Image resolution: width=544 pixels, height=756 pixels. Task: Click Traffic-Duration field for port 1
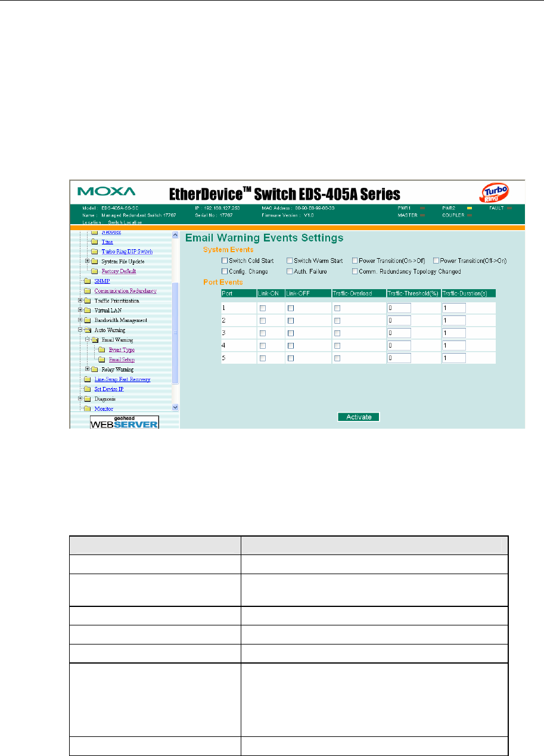tap(453, 308)
